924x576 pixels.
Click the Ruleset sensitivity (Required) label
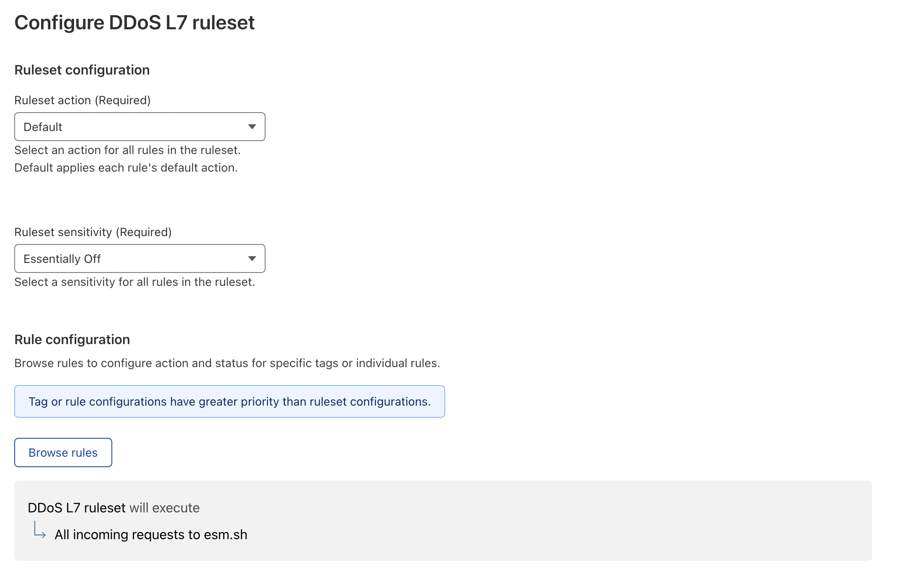point(93,231)
